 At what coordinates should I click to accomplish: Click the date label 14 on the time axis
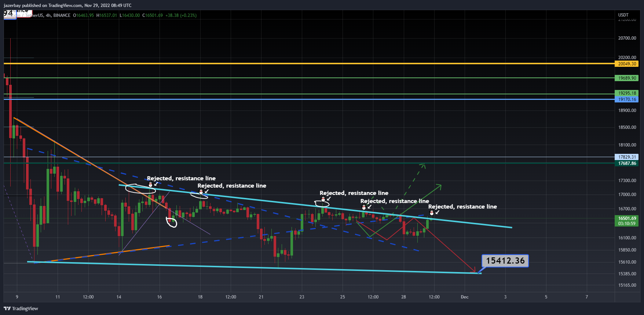click(x=119, y=297)
